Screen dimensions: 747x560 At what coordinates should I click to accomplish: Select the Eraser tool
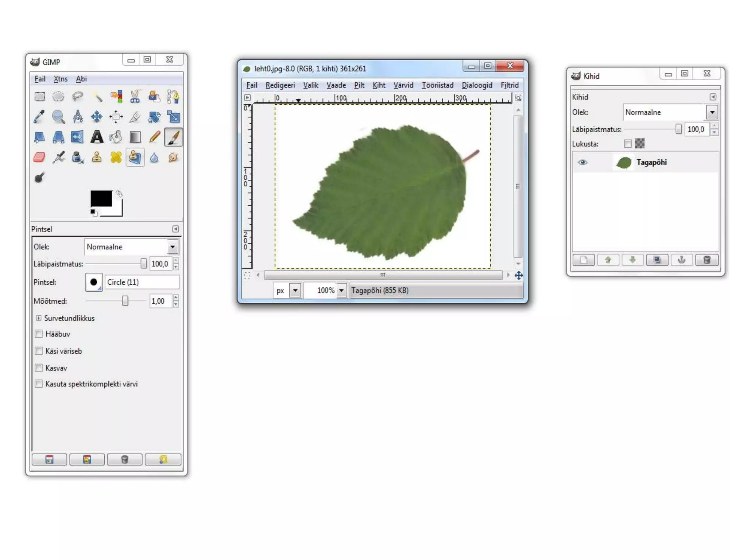click(39, 157)
